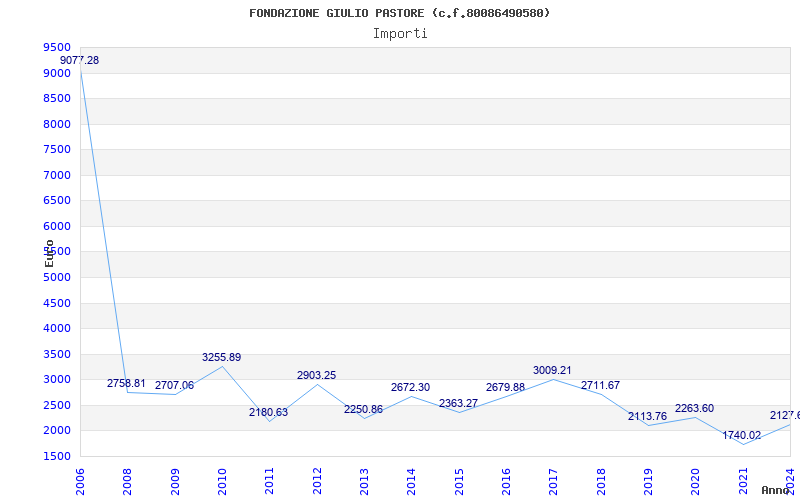Click the 2019 x-axis year label
800x500 pixels.
648,482
